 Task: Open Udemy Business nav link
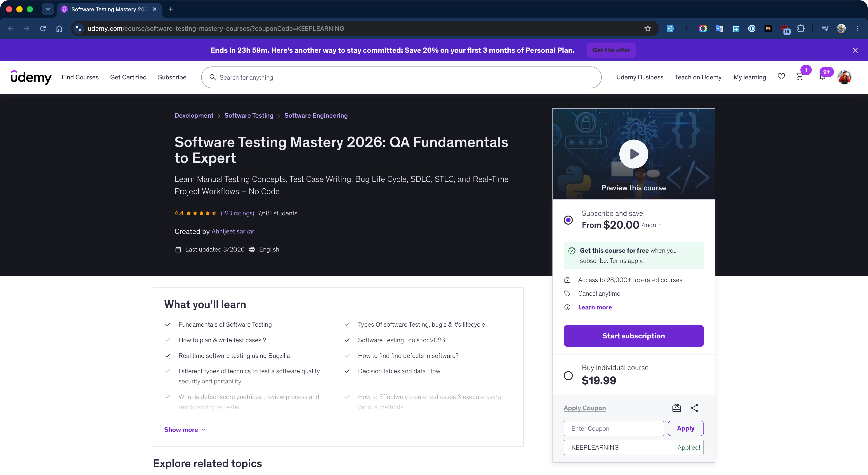tap(639, 77)
